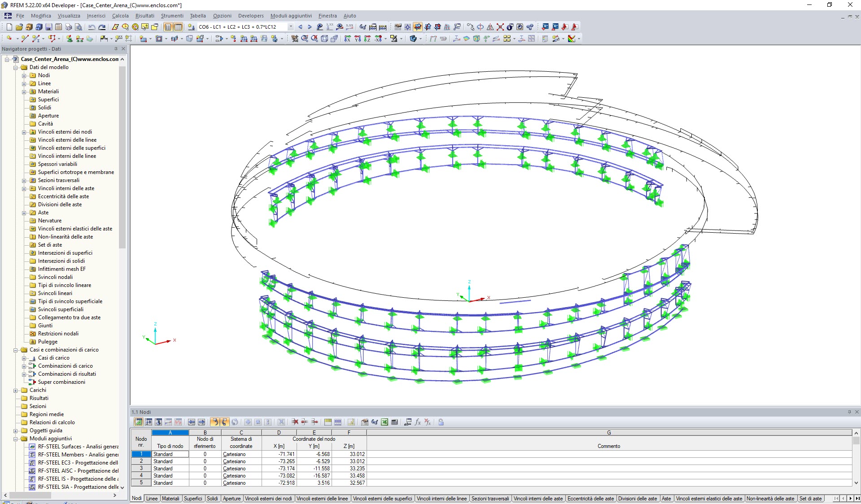Image resolution: width=861 pixels, height=504 pixels.
Task: Undo the last action
Action: pyautogui.click(x=92, y=27)
